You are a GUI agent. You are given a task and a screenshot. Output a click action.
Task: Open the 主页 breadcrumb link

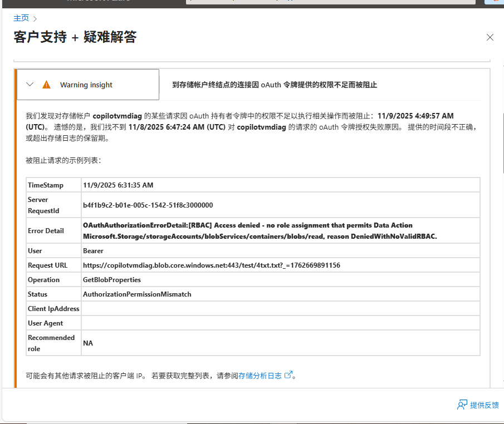[21, 18]
